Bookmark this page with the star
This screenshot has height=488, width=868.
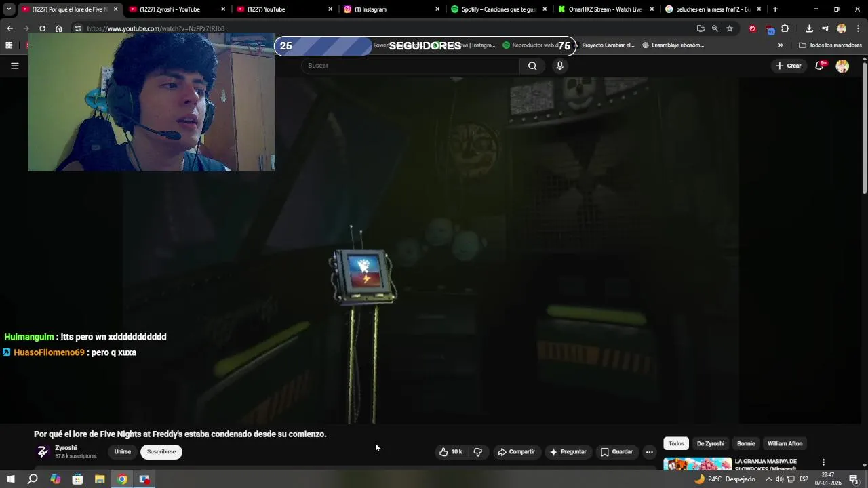tap(730, 28)
